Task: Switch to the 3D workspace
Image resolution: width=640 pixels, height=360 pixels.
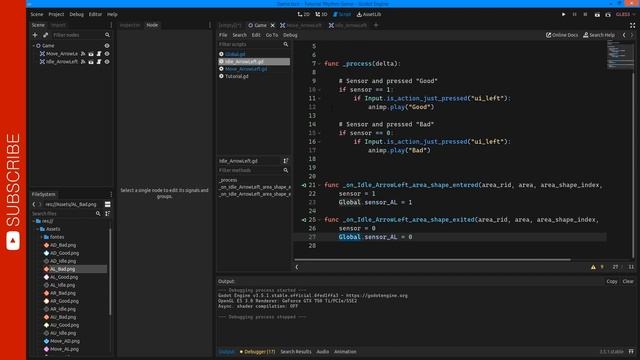Action: point(321,14)
